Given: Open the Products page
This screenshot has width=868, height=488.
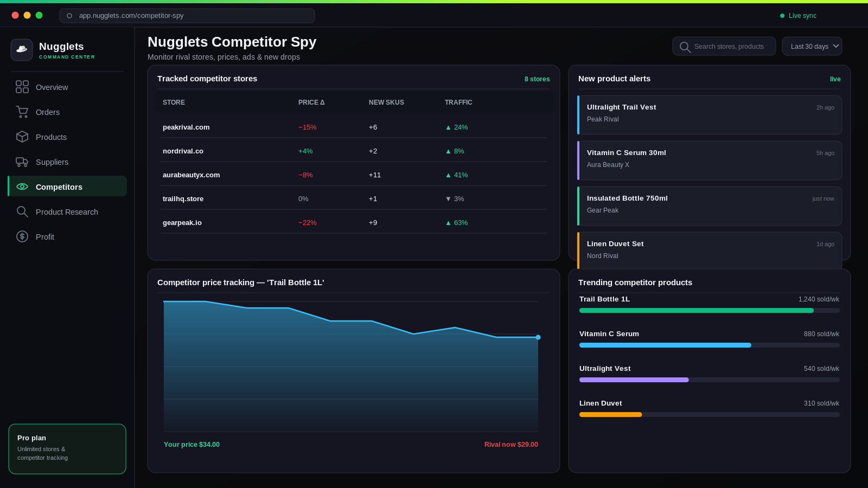Looking at the screenshot, I should pyautogui.click(x=67, y=137).
